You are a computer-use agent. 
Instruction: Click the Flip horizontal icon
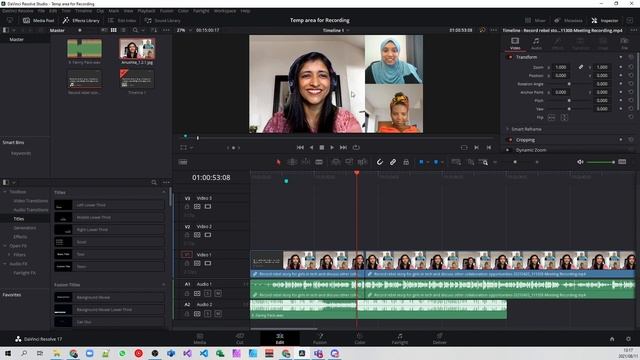tap(551, 118)
